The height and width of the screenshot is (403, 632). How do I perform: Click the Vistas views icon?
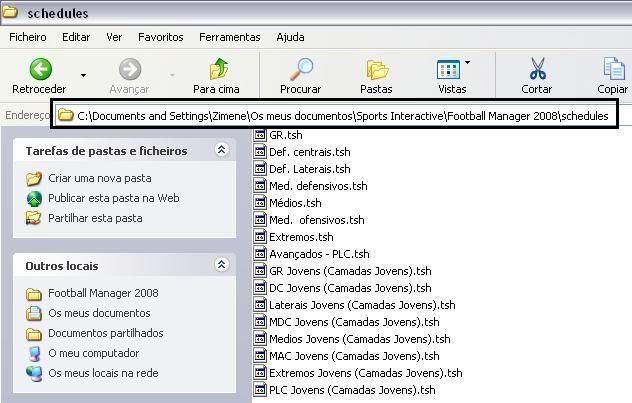click(448, 69)
